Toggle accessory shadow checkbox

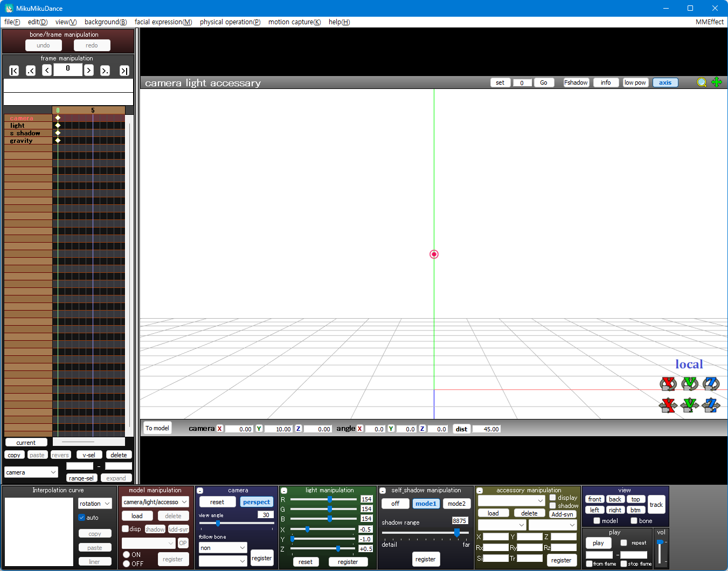[552, 505]
